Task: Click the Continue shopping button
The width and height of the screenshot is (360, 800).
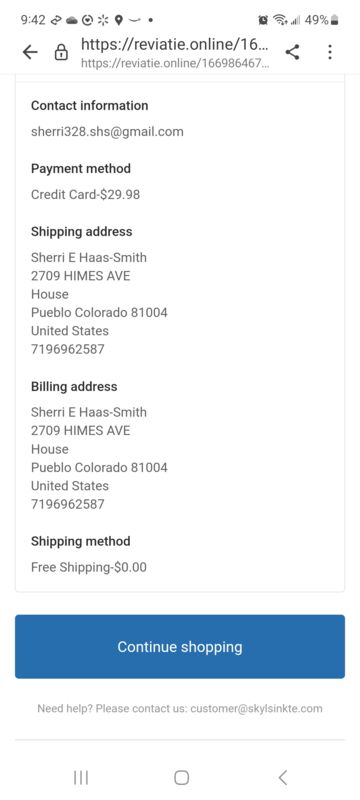Action: [180, 646]
